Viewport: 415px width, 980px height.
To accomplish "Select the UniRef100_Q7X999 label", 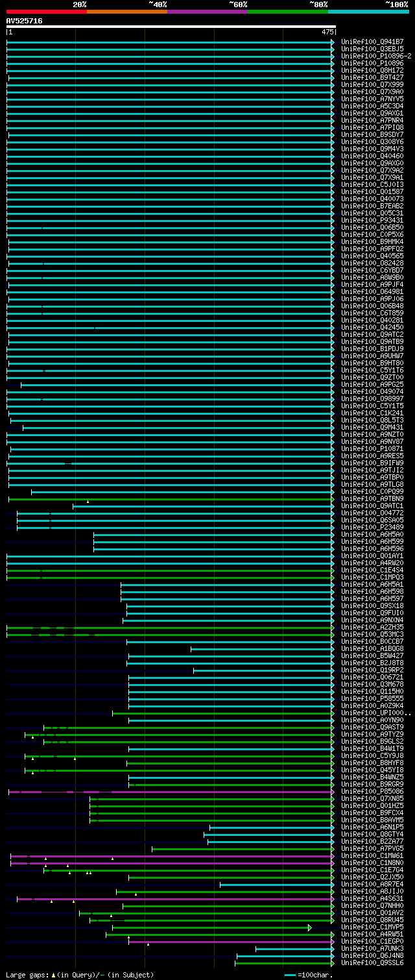I will point(372,85).
